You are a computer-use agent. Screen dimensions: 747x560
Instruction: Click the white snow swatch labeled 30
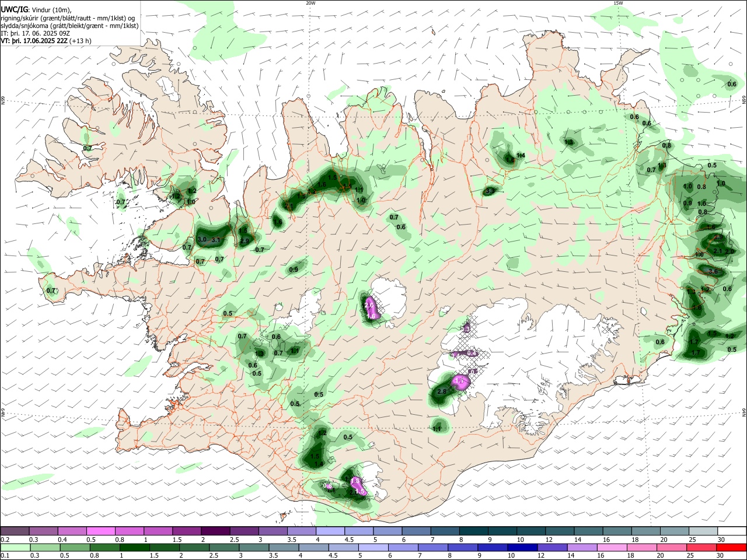coord(732,531)
